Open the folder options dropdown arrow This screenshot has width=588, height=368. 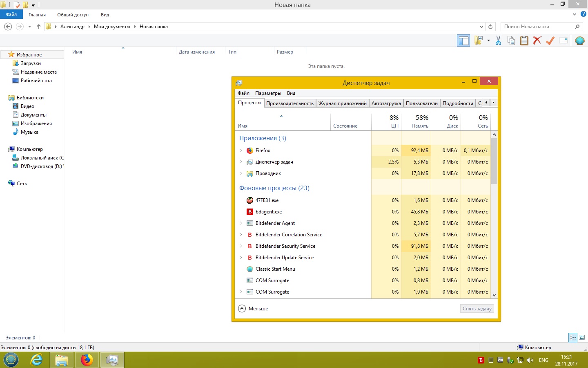click(x=488, y=40)
